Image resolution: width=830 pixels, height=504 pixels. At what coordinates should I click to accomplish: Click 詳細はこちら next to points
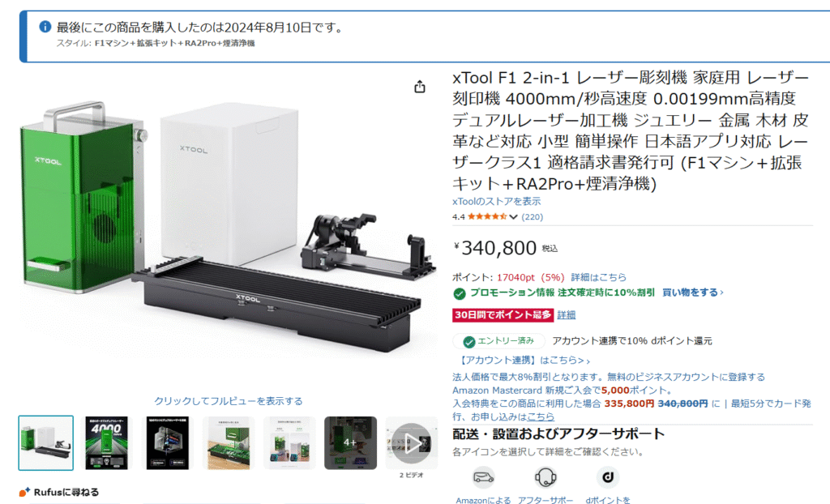click(598, 277)
